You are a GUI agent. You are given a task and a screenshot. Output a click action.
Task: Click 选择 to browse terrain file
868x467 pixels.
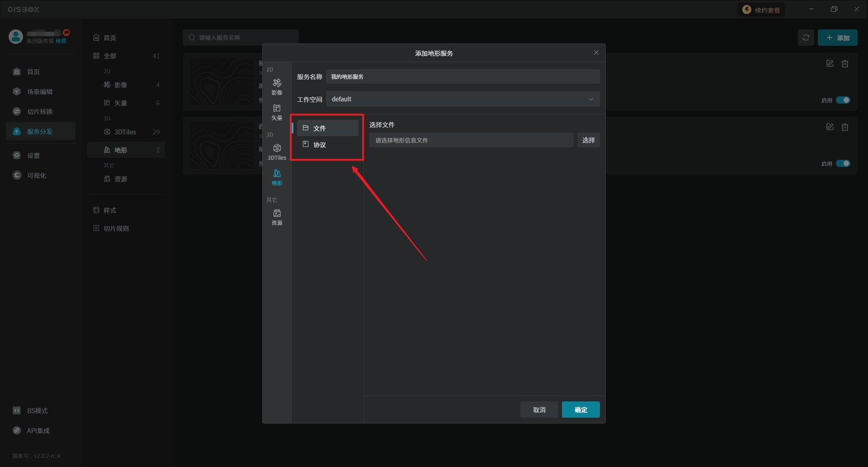pos(588,140)
